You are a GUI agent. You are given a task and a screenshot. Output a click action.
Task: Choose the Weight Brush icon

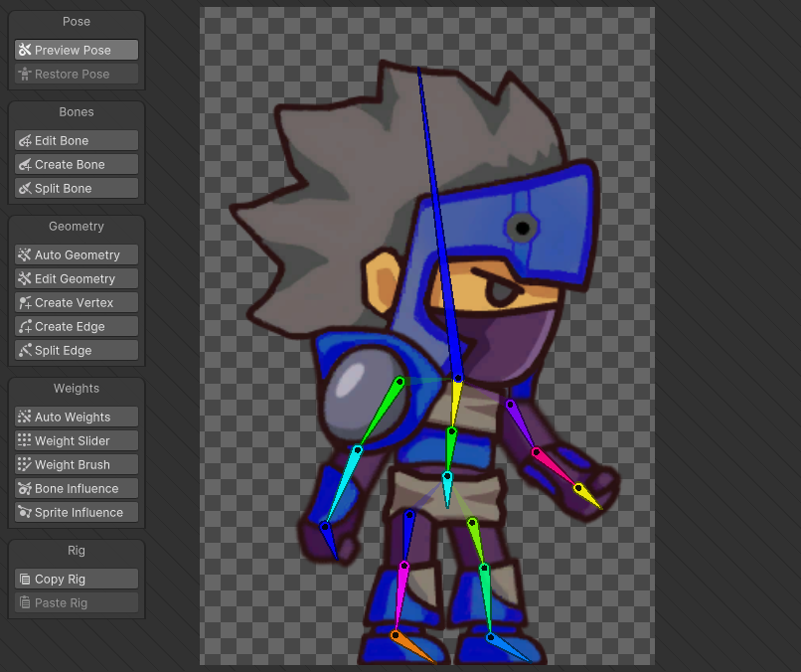coord(25,465)
